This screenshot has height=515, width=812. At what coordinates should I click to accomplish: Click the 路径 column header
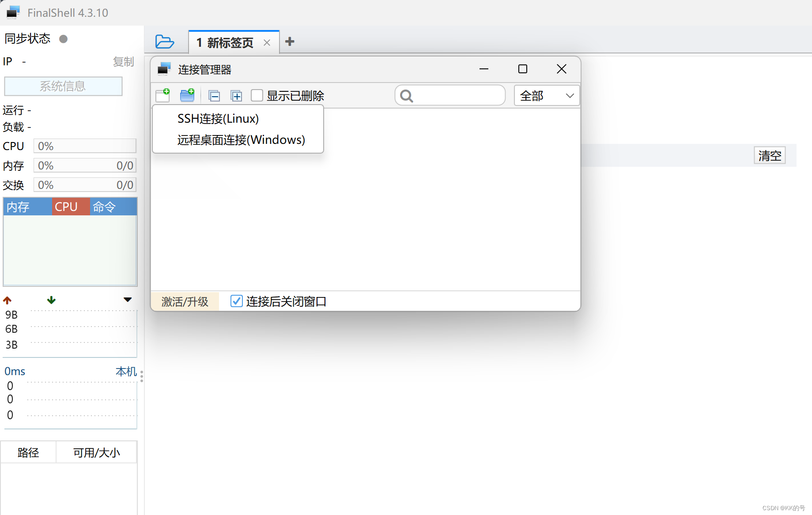(28, 452)
